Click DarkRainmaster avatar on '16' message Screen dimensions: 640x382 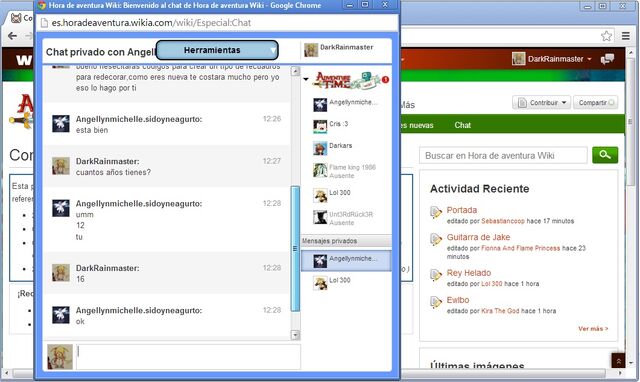point(60,273)
